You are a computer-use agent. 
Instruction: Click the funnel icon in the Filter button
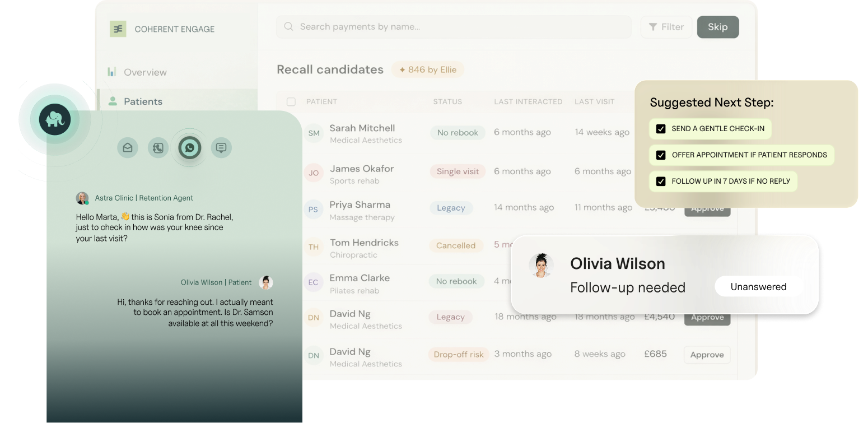tap(653, 27)
